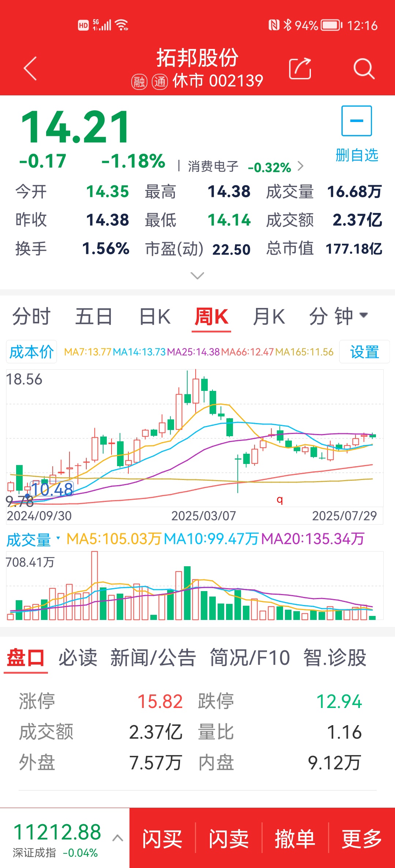Tap the NFC status icon
395x868 pixels.
point(274,25)
